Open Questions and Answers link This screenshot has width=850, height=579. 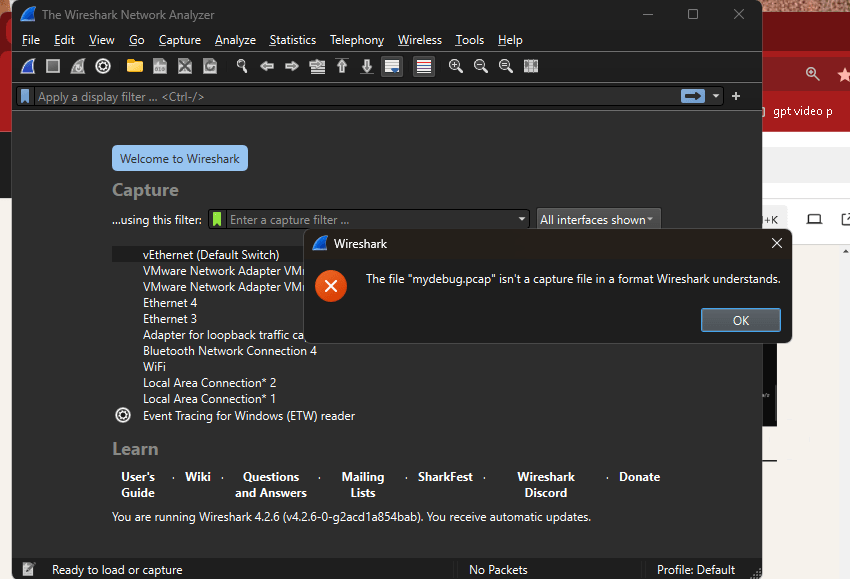(x=271, y=485)
